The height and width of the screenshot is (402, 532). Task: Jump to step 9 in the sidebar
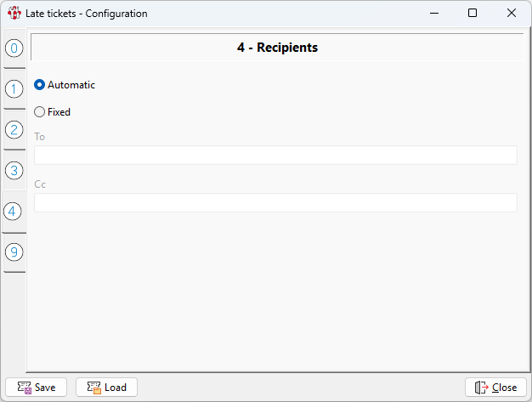tap(14, 252)
